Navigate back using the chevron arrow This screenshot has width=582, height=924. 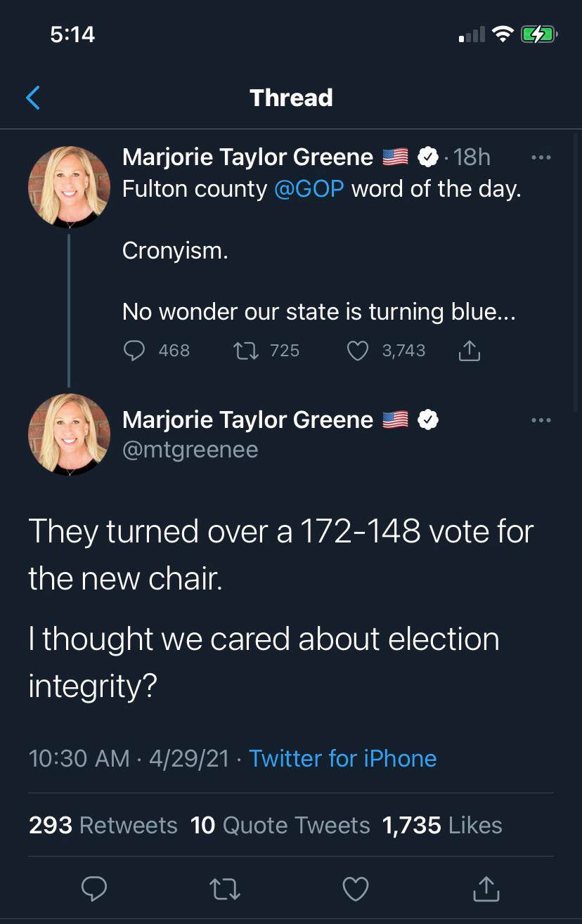33,98
